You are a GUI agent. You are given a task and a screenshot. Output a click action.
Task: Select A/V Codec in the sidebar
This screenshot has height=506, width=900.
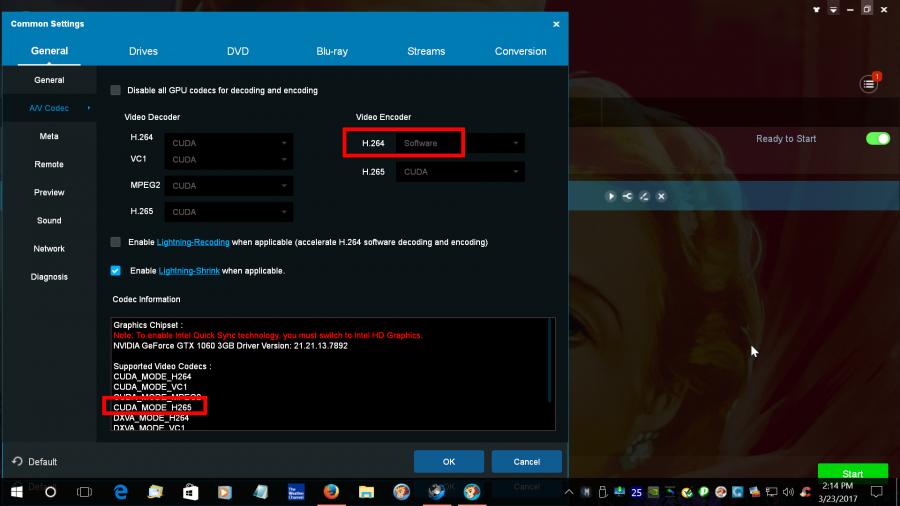(49, 108)
